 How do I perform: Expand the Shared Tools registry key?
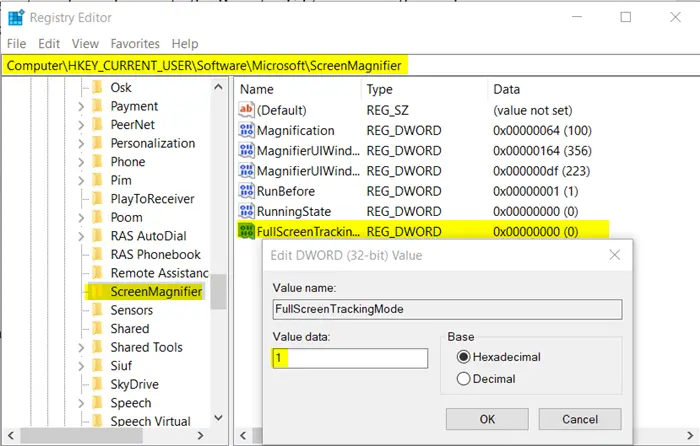81,347
